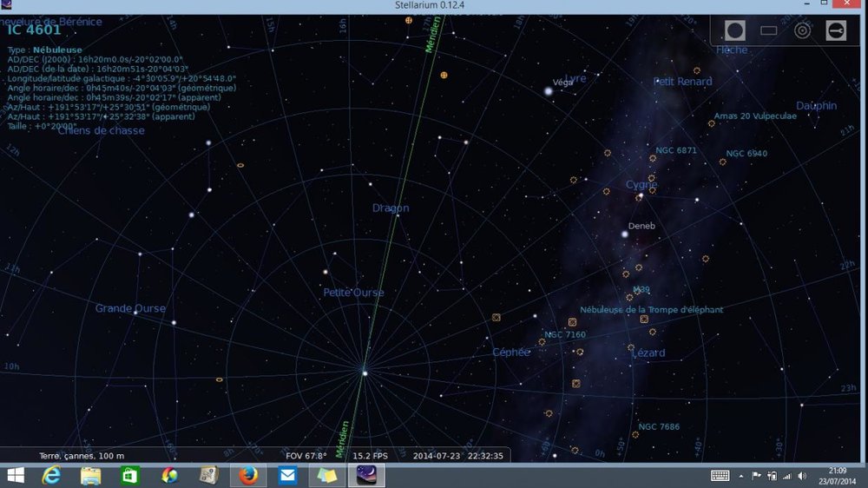868x488 pixels.
Task: Click the date 2014-07-23 in status bar
Action: click(437, 456)
